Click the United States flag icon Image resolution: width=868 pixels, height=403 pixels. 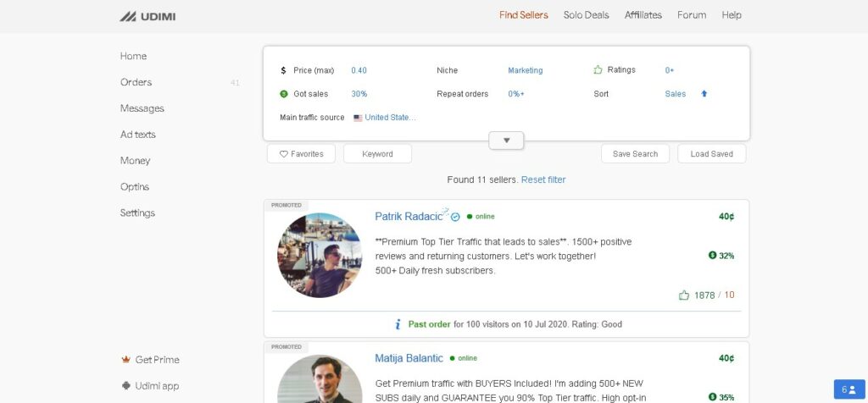click(x=358, y=118)
